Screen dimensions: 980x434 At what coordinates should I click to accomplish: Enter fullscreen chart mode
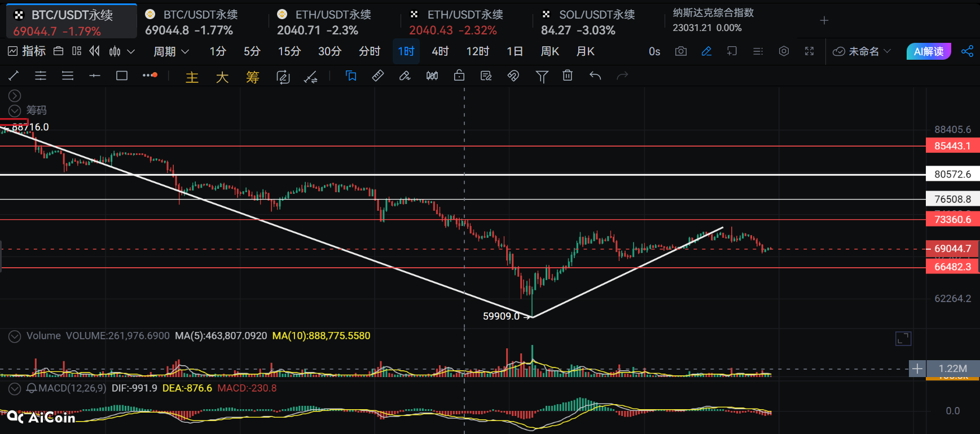809,51
